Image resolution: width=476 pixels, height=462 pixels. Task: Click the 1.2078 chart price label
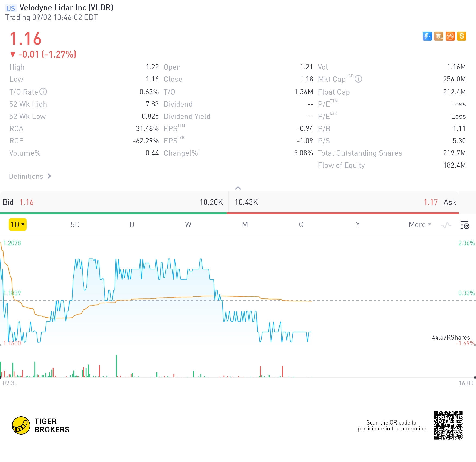click(x=12, y=243)
